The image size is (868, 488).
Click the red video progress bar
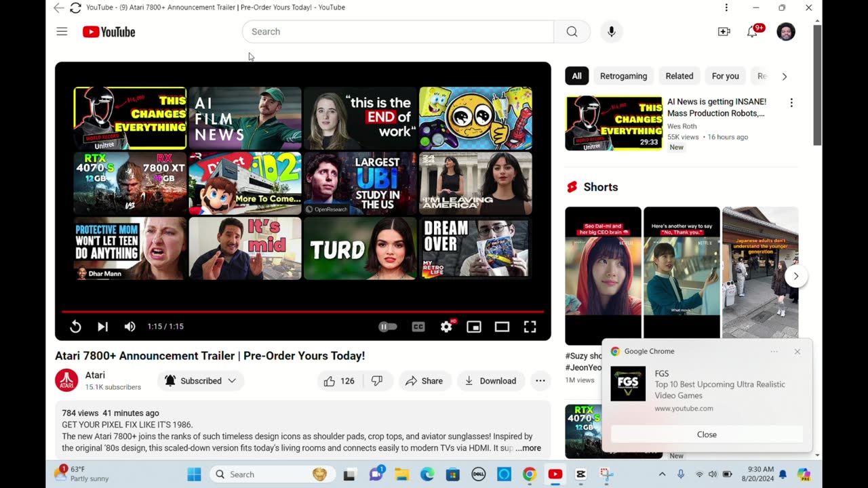303,312
